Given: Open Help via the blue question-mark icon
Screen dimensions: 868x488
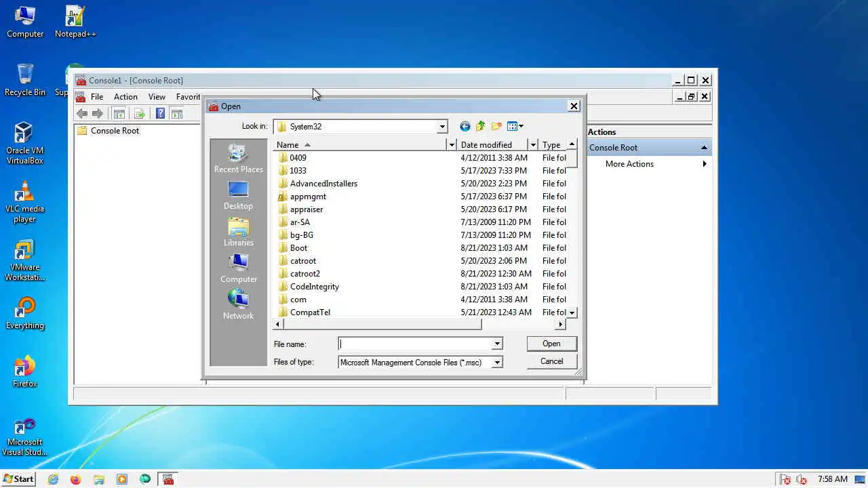Looking at the screenshot, I should 161,114.
